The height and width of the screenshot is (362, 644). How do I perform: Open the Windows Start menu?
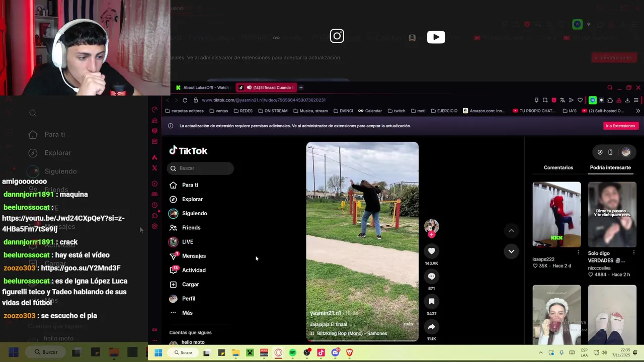(158, 353)
